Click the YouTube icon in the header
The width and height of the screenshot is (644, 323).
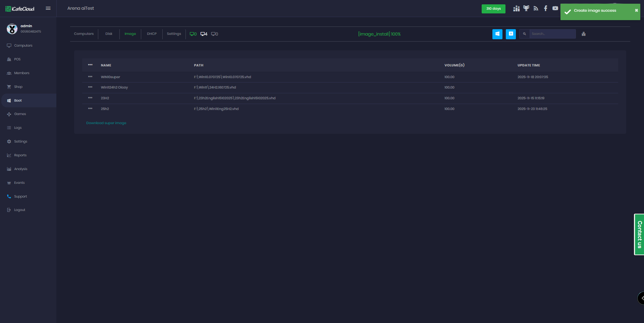555,8
